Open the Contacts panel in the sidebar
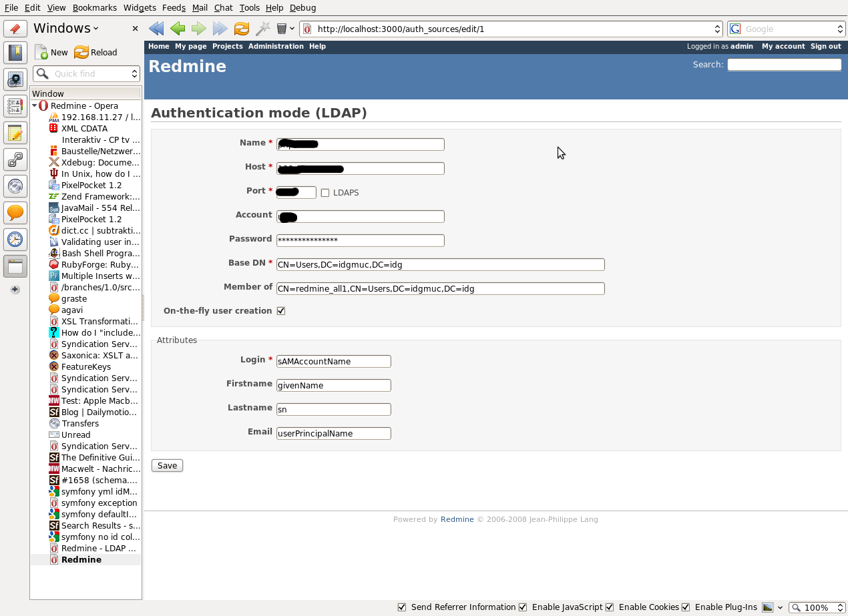 [15, 106]
